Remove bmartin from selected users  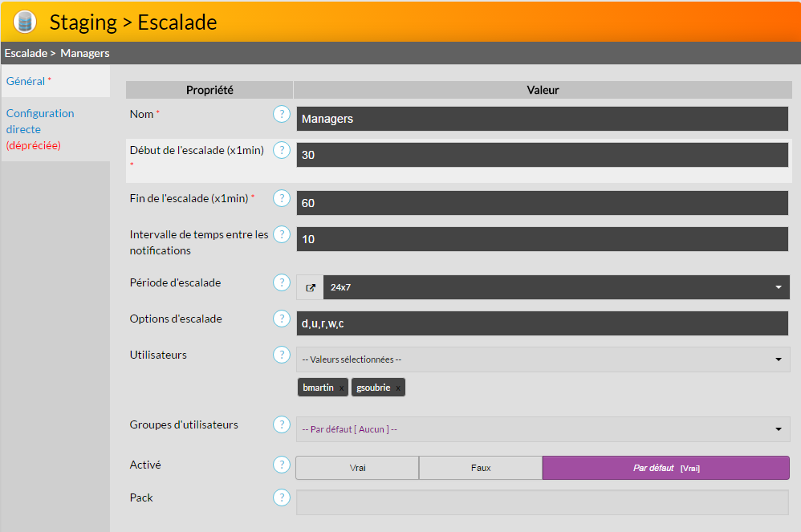341,388
